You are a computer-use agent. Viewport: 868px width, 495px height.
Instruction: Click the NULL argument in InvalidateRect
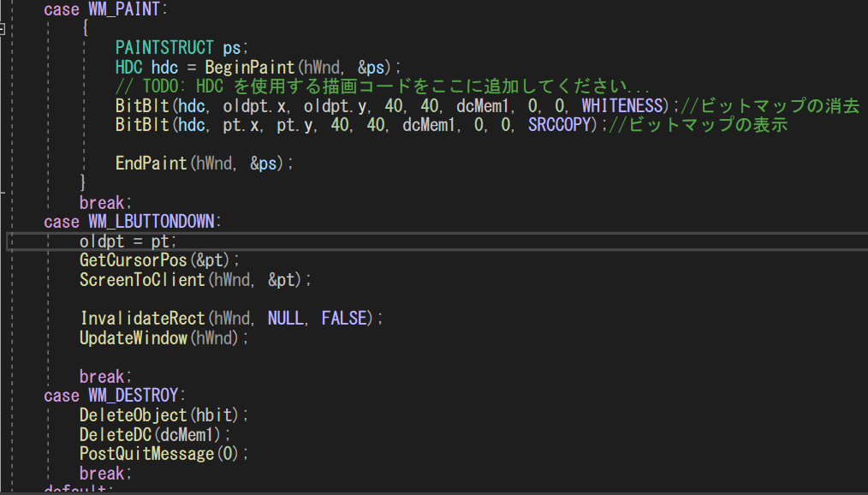[x=286, y=319]
